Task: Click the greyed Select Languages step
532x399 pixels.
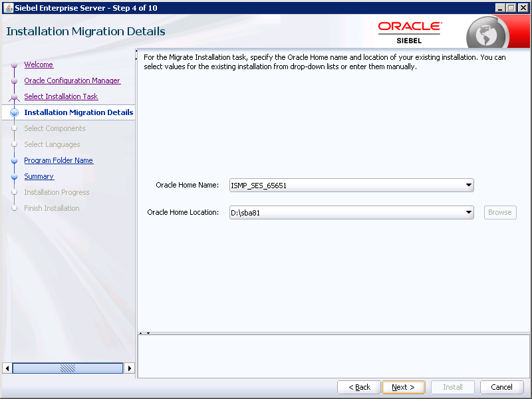Action: pyautogui.click(x=52, y=144)
